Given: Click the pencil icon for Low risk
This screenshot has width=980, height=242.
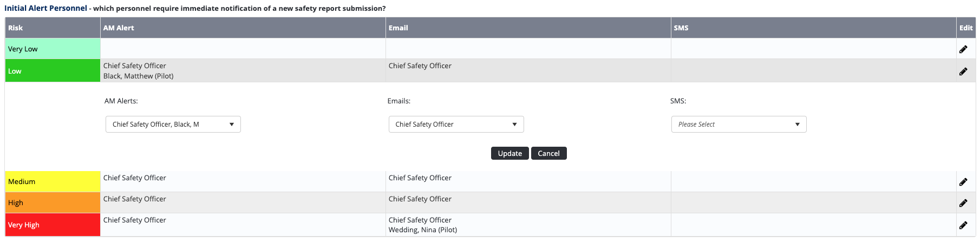Looking at the screenshot, I should tap(963, 71).
